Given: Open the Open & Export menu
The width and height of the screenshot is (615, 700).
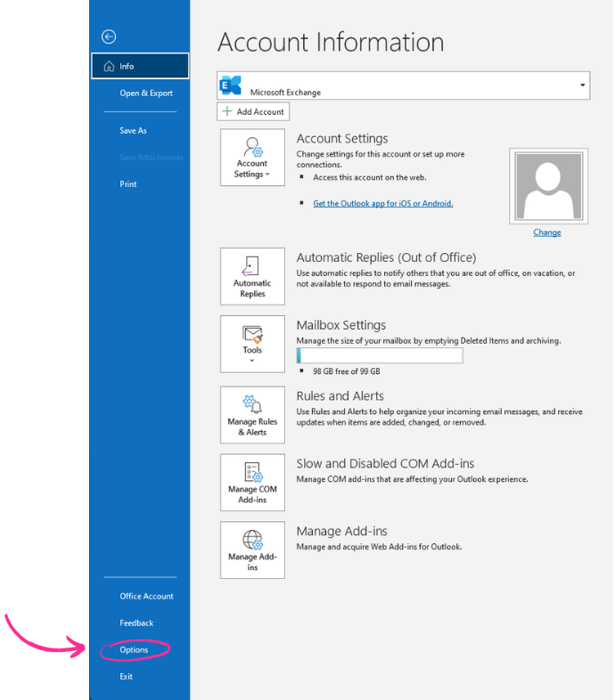Looking at the screenshot, I should tap(145, 93).
